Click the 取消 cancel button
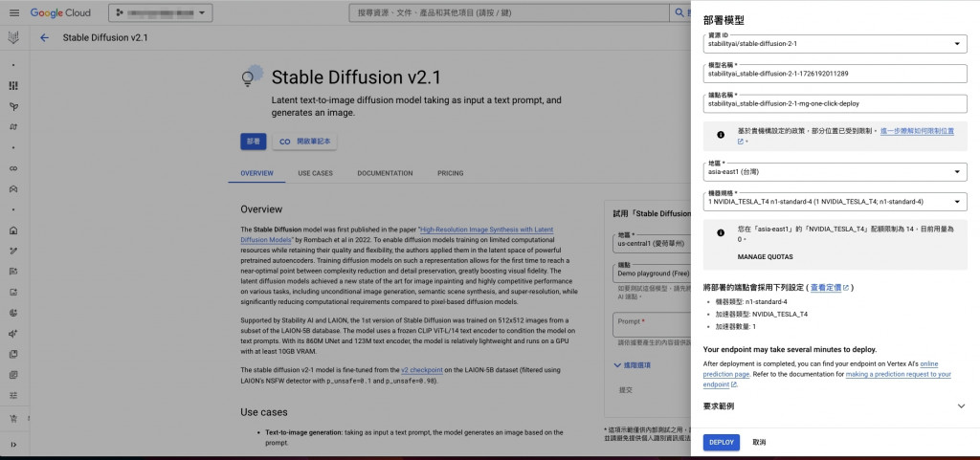 pos(759,442)
